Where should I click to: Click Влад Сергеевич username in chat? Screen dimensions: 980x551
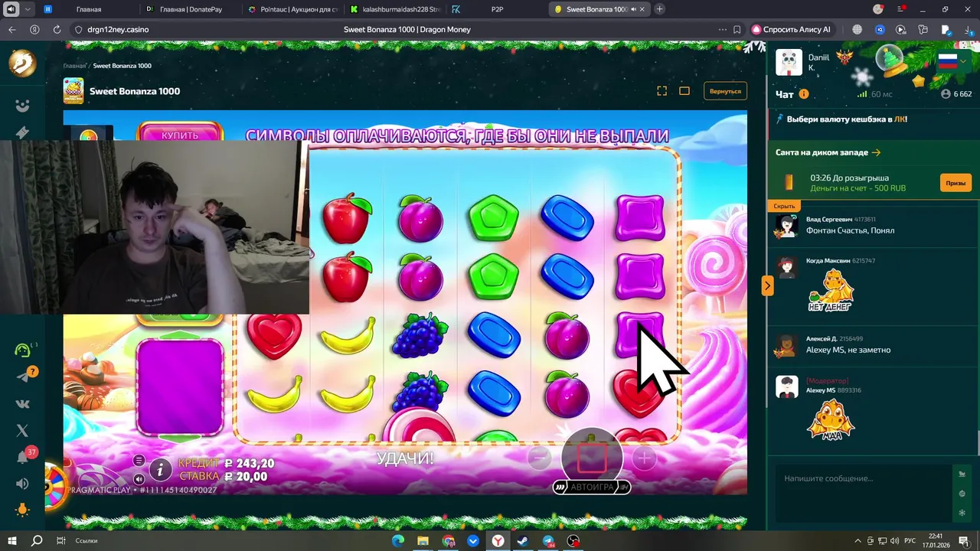tap(829, 220)
